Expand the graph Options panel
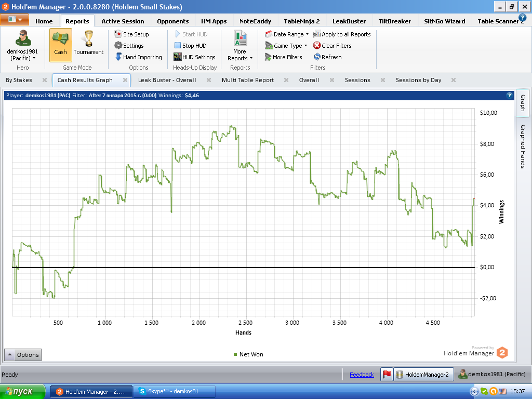532x399 pixels. point(23,355)
